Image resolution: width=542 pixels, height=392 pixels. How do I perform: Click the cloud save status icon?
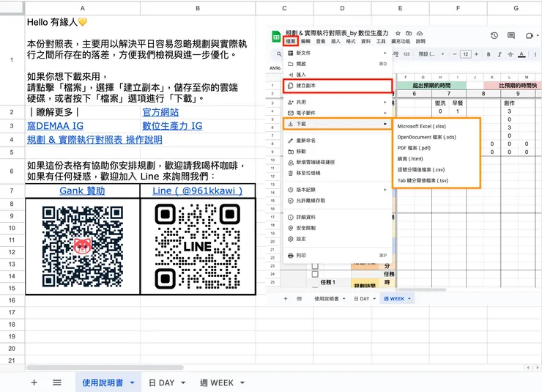click(420, 33)
